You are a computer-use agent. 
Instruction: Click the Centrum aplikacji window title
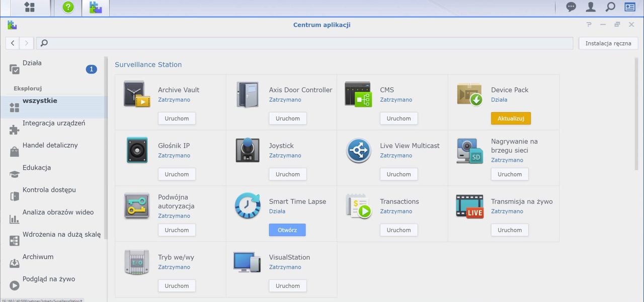(322, 25)
